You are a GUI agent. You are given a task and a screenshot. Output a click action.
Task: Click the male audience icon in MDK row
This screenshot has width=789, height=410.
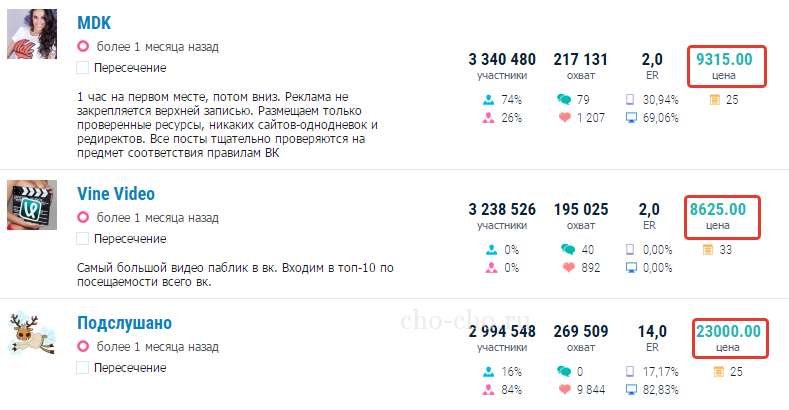(489, 100)
